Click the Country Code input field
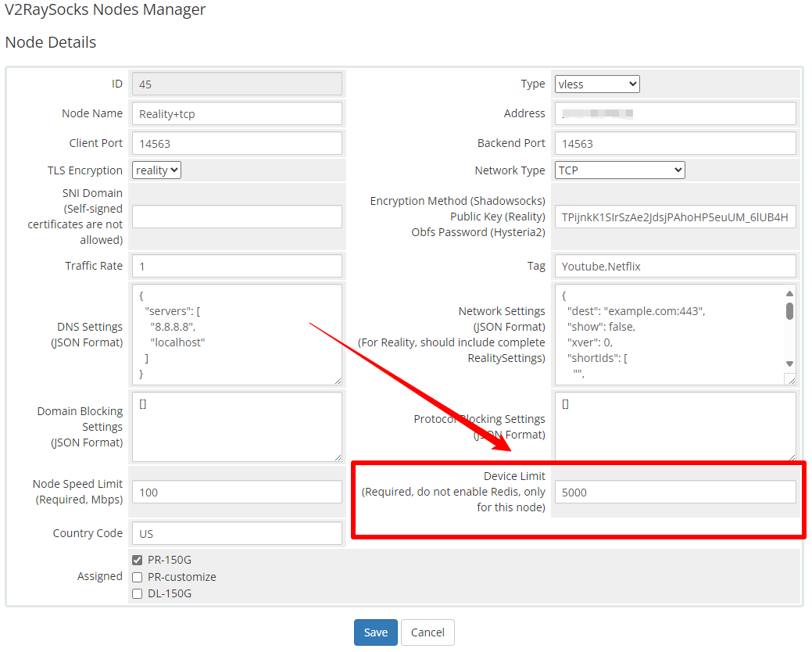This screenshot has height=652, width=812. (237, 533)
